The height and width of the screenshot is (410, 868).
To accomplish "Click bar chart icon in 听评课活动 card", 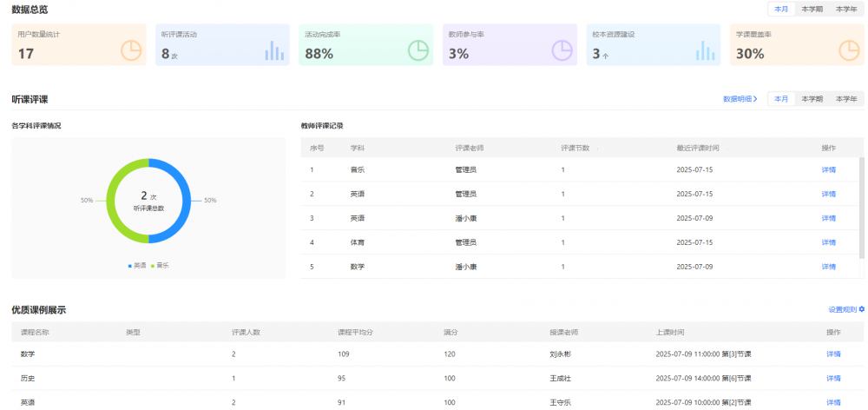I will click(x=274, y=51).
